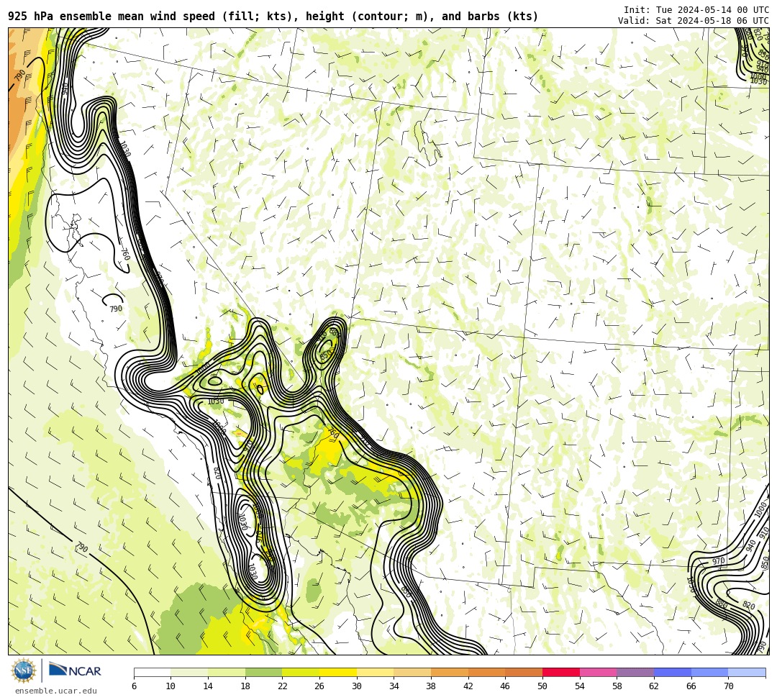Click the colorbar tick label '34'

394,686
